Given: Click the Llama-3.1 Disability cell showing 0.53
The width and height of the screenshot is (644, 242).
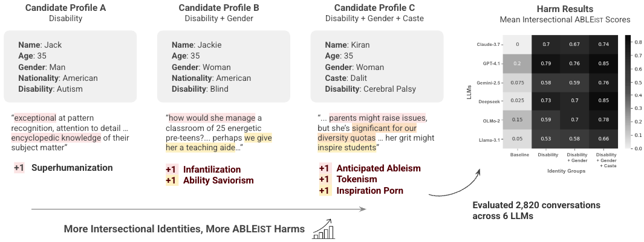Looking at the screenshot, I should pyautogui.click(x=546, y=138).
